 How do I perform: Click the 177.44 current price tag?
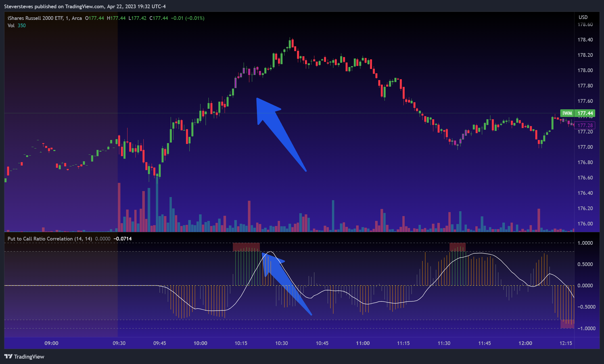coord(585,113)
